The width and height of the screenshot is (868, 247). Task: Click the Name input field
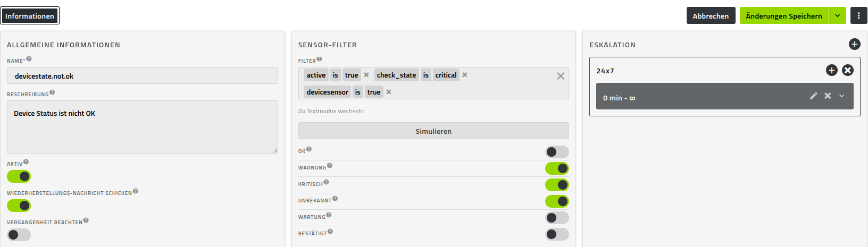143,76
